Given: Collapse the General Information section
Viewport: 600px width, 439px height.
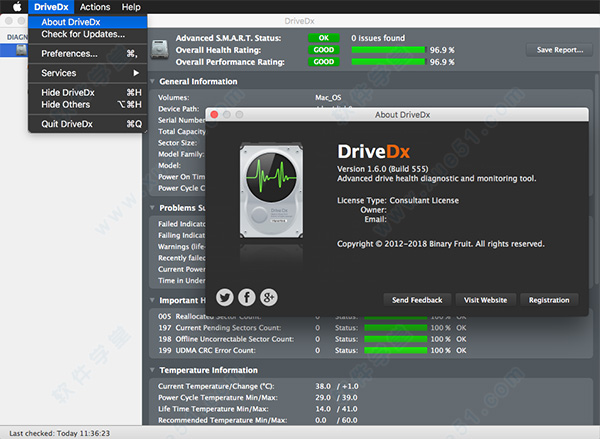Looking at the screenshot, I should tap(152, 81).
